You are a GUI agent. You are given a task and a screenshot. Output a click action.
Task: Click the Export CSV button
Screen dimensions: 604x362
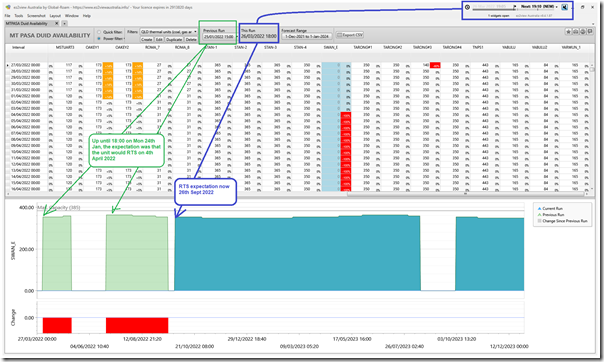coord(350,35)
